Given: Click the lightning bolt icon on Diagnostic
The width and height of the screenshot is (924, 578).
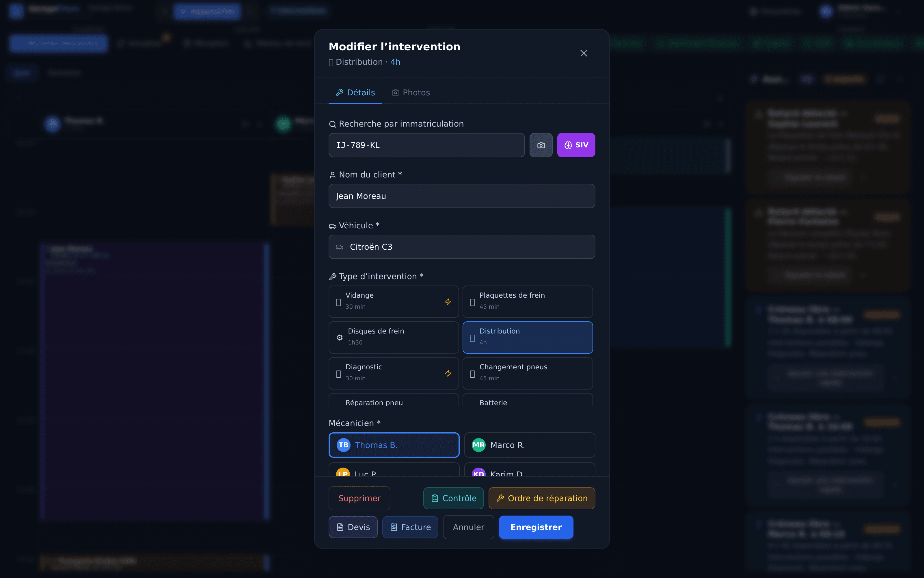Looking at the screenshot, I should coord(448,373).
